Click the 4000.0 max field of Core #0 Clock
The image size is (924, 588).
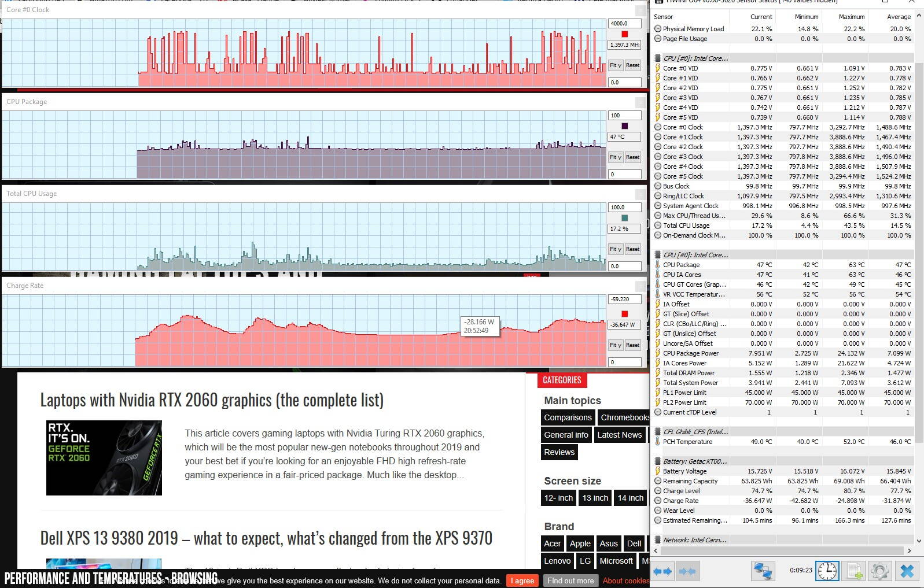624,24
